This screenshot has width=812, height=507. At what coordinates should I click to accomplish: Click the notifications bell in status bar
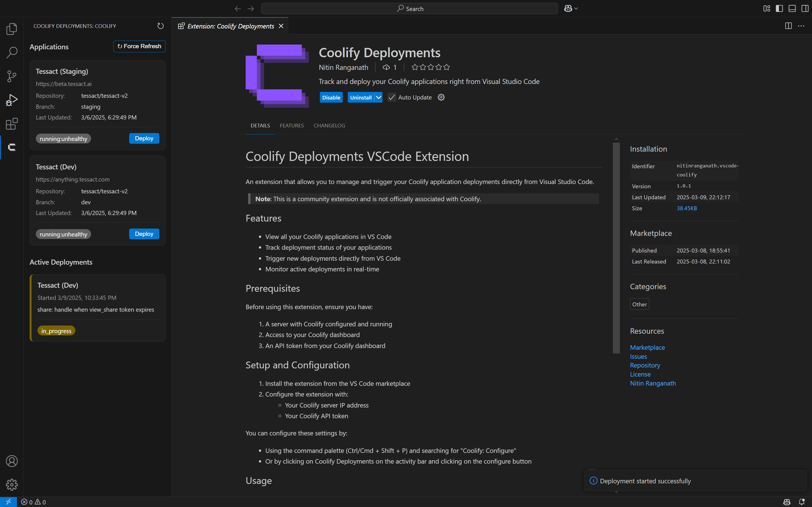[x=802, y=502]
